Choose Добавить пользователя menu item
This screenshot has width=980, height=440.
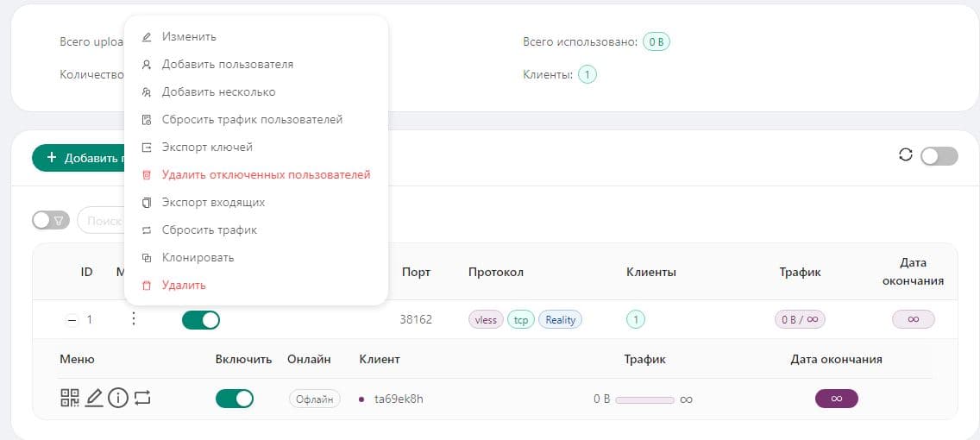coord(227,65)
